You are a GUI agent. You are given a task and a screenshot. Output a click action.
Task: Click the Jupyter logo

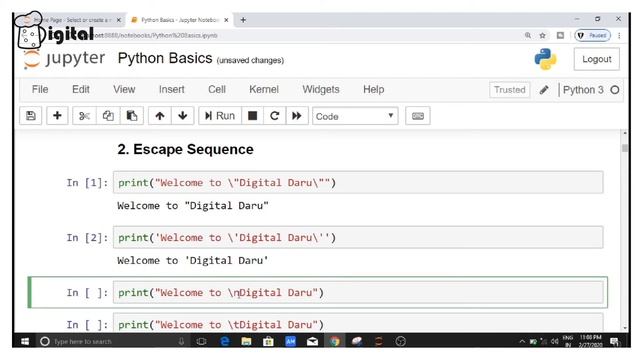click(x=64, y=59)
